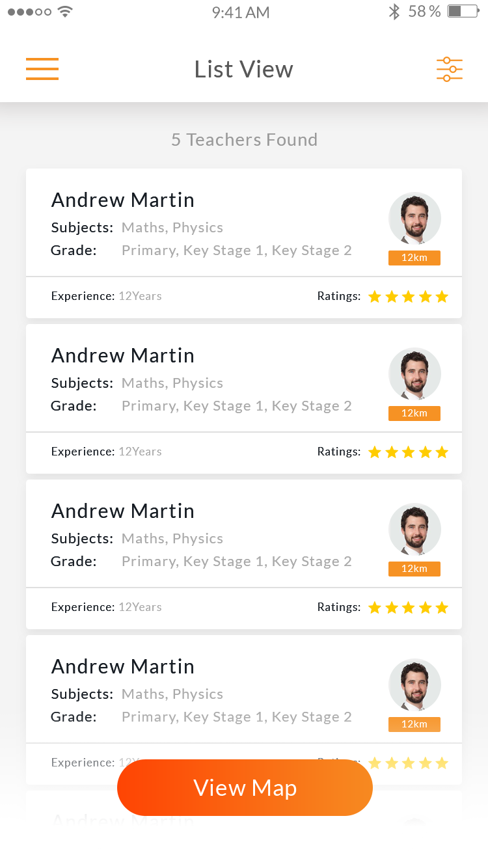Click the third teacher's profile photo
488x868 pixels.
(x=414, y=530)
